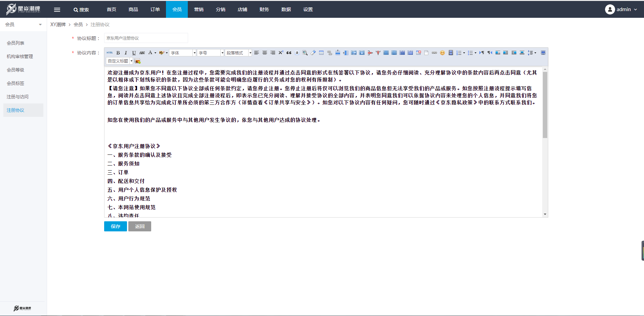Insert table column to the left
Image resolution: width=644 pixels, height=316 pixels.
(x=346, y=53)
